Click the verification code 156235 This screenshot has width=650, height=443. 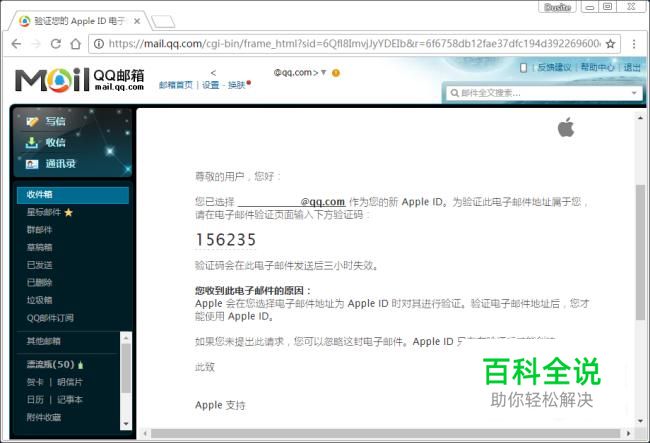226,240
